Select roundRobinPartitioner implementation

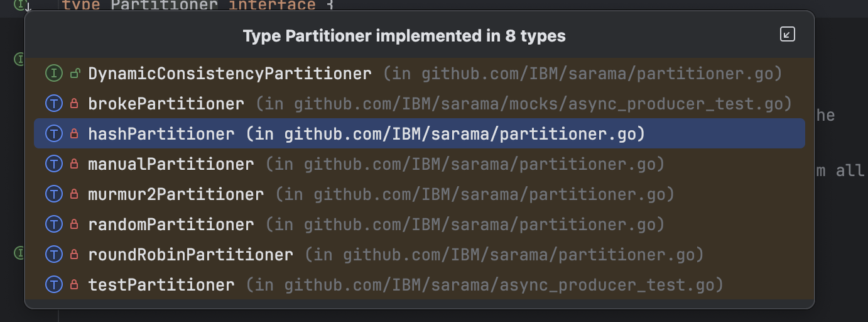coord(420,255)
